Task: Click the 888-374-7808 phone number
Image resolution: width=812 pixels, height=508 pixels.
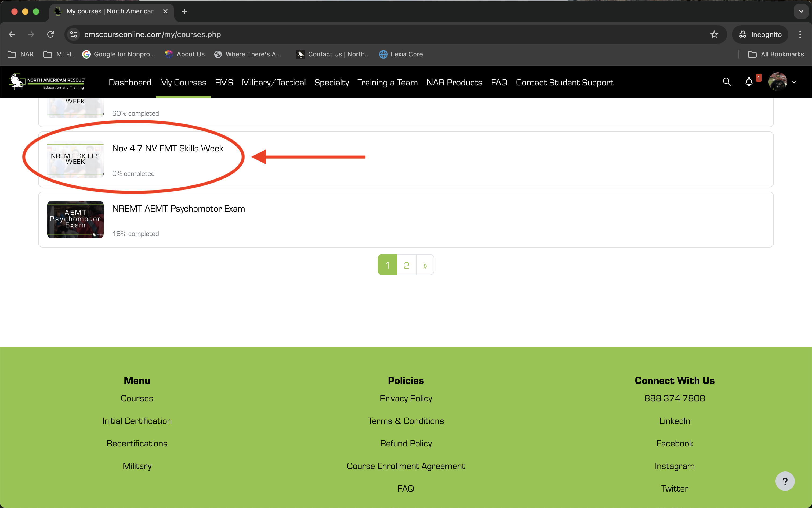Action: point(675,398)
